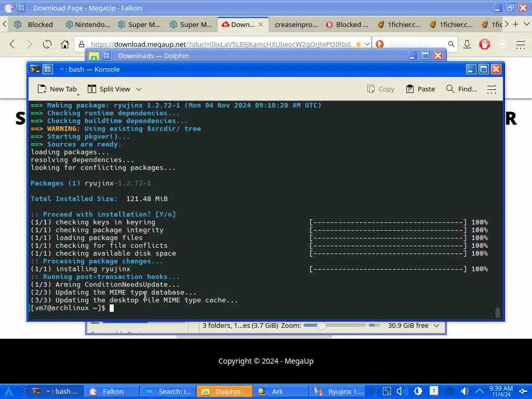Click the Falkon title bar grid icon
Viewport: 532px width, 399px height.
coord(21,8)
